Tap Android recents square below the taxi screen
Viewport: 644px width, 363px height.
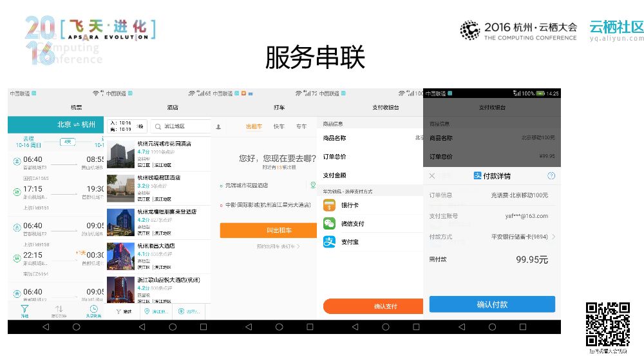click(x=310, y=327)
